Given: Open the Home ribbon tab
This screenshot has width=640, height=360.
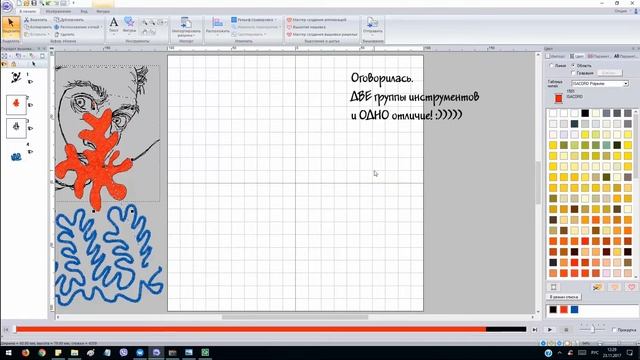Looking at the screenshot, I should 28,11.
